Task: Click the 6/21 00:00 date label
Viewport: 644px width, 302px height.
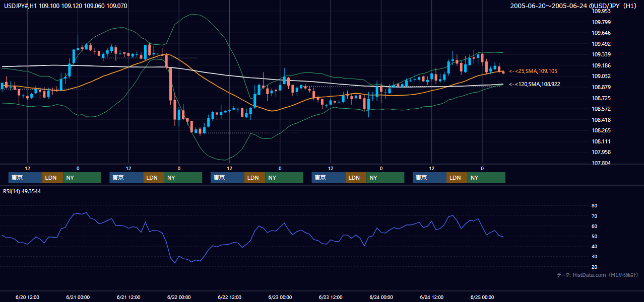Action: (x=78, y=297)
